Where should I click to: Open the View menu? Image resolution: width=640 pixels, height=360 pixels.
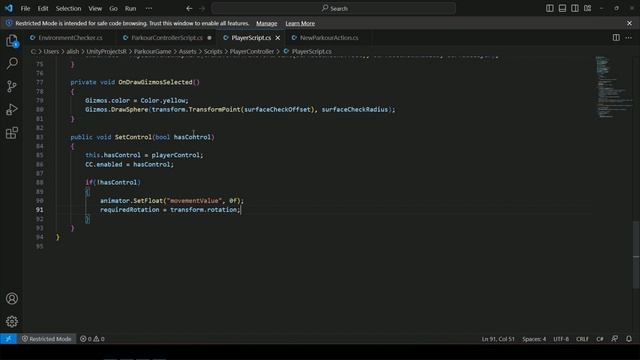point(95,8)
